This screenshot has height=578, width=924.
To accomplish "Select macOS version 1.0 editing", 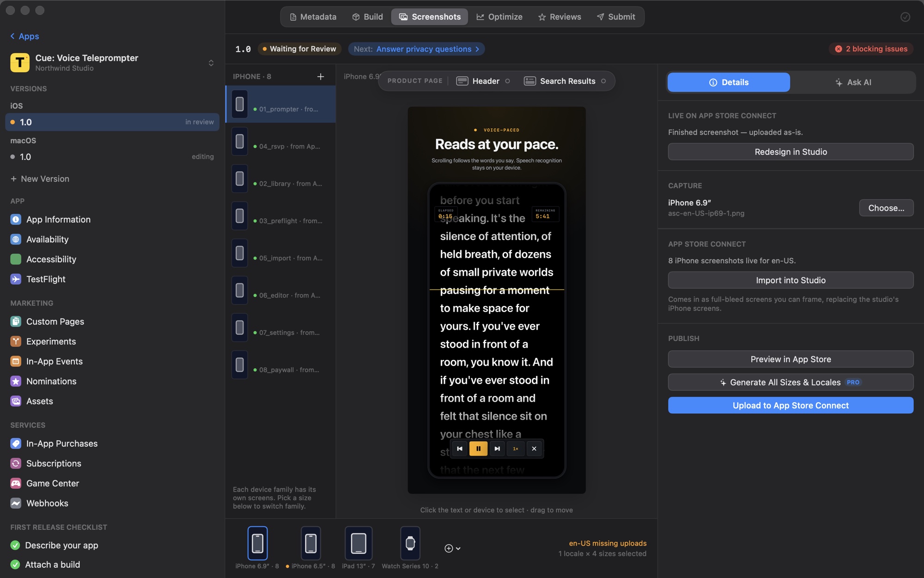I will tap(112, 157).
